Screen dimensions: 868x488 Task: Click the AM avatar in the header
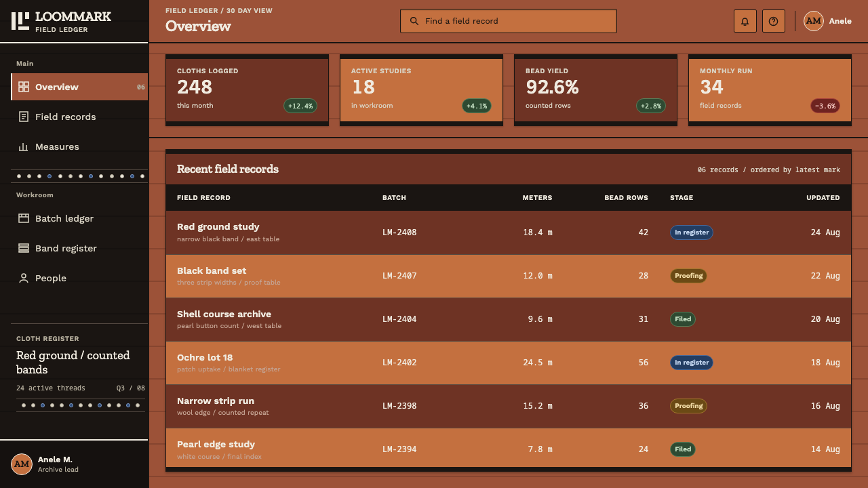pyautogui.click(x=814, y=21)
